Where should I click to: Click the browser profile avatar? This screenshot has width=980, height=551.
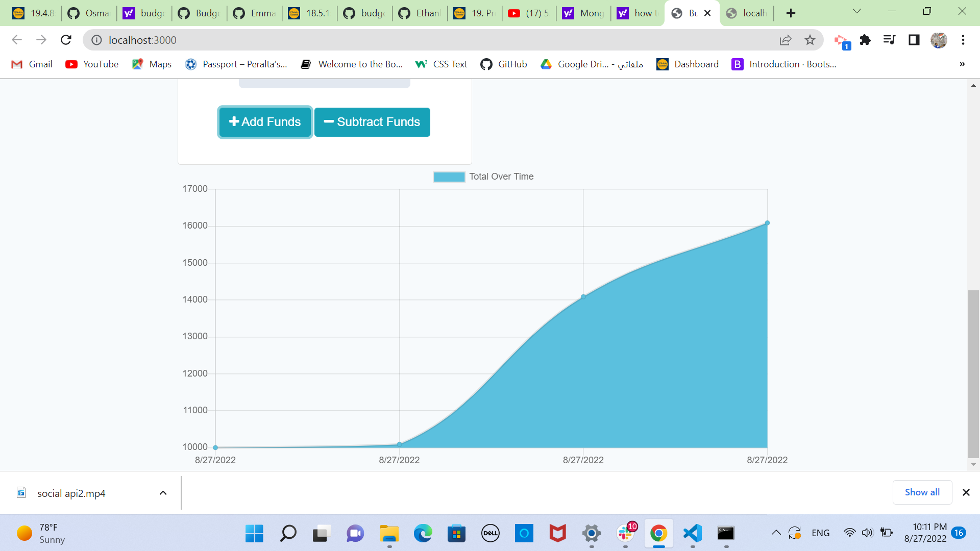pos(940,40)
